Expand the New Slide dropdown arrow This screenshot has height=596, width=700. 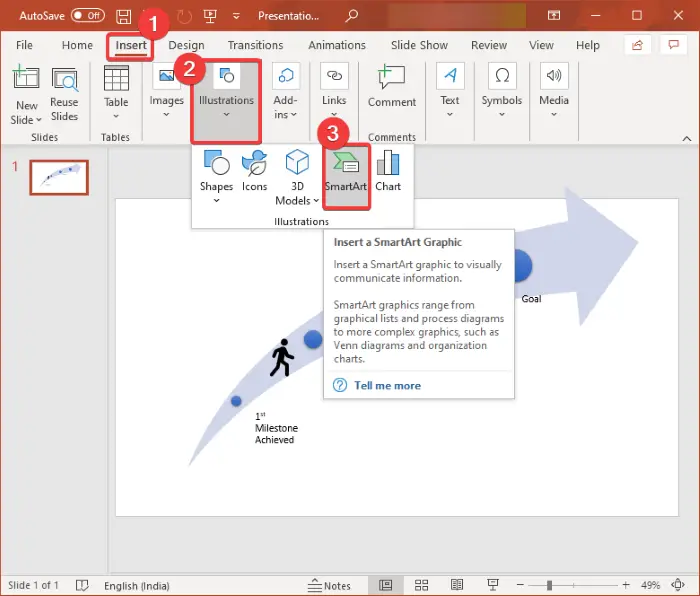point(39,120)
